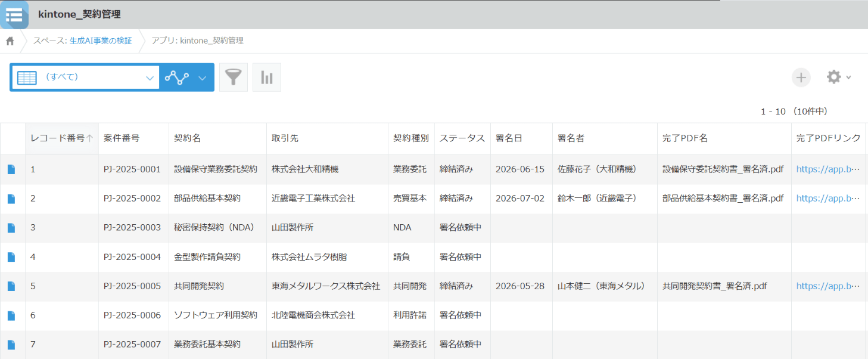Click 金型製作請負契約 contract name
Screen dimensions: 868x359
(207, 257)
